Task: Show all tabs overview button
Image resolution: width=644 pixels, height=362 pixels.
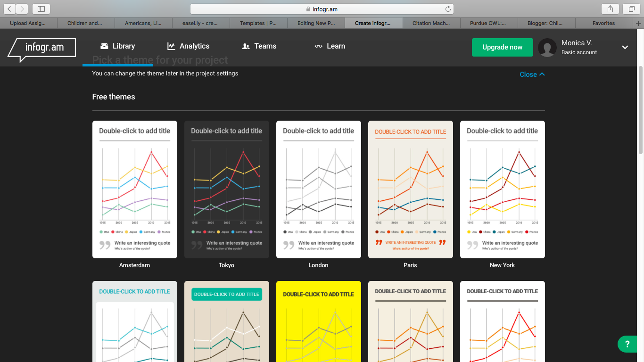Action: (631, 9)
